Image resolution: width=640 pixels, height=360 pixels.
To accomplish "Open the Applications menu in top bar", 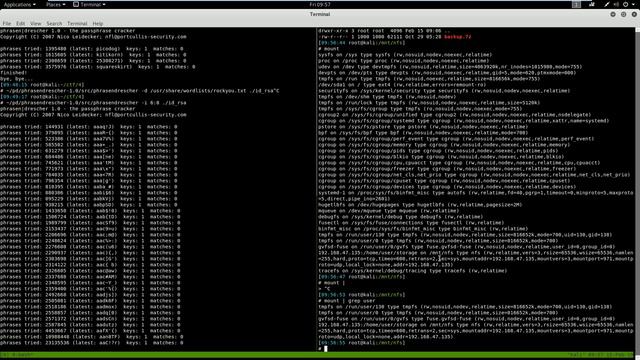I will 19,4.
